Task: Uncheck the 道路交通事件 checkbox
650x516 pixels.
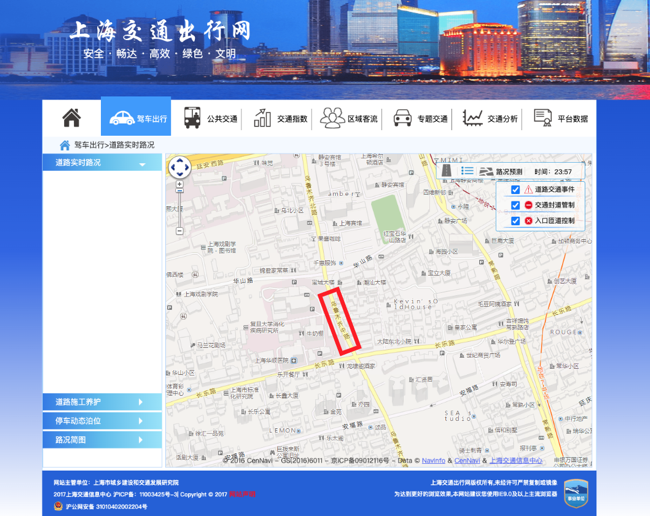Action: click(x=515, y=189)
